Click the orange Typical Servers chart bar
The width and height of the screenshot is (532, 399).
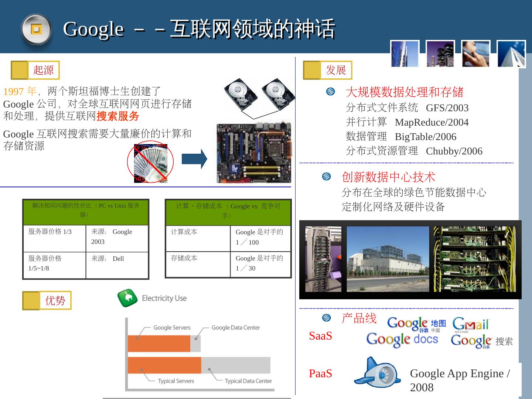(x=164, y=365)
